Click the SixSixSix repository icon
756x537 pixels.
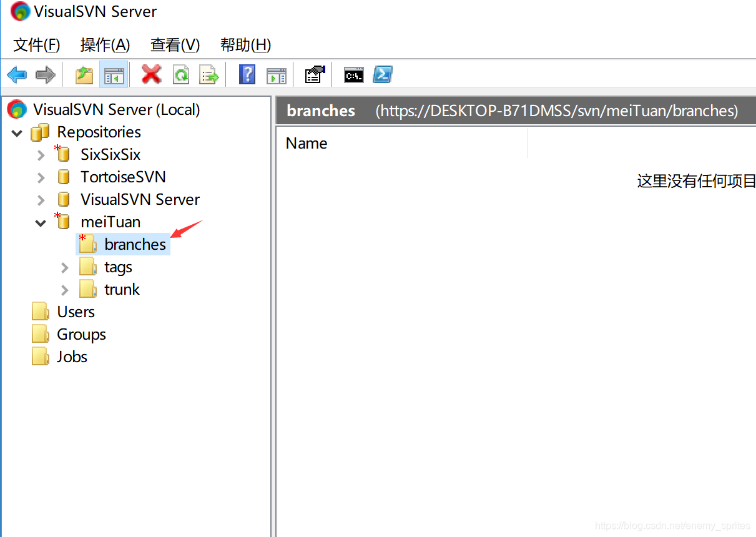point(62,154)
